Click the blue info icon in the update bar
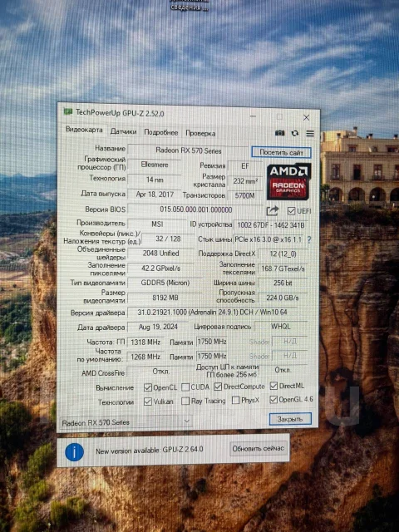Viewport: 399px width, 532px height. (74, 452)
